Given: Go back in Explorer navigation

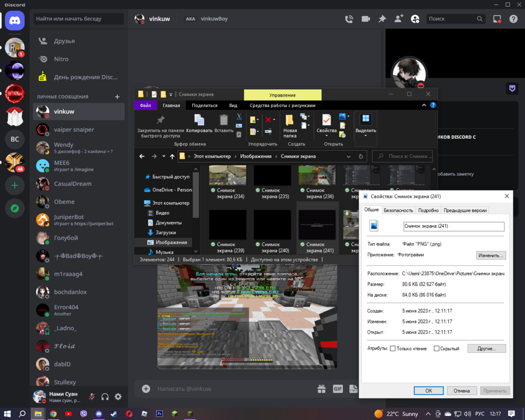Looking at the screenshot, I should click(x=142, y=156).
